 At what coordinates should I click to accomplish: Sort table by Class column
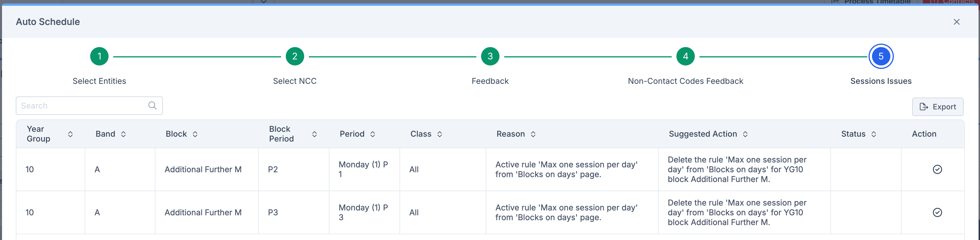tap(440, 134)
